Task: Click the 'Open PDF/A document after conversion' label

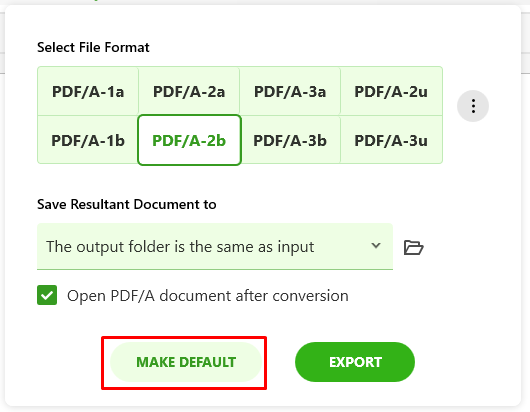Action: pos(208,296)
